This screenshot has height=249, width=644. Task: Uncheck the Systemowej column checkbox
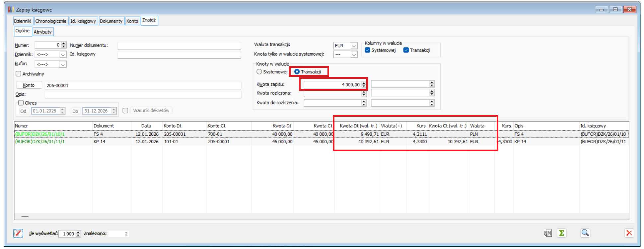(367, 50)
